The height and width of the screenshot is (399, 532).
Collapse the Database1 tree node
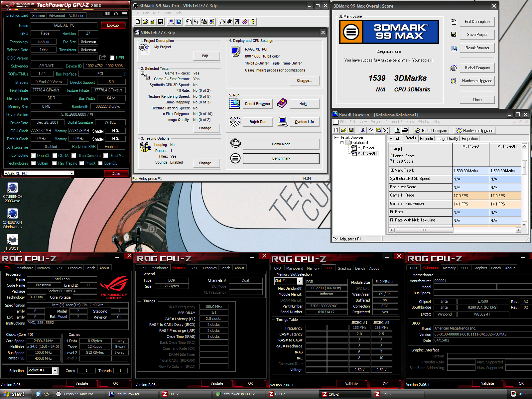pyautogui.click(x=342, y=143)
